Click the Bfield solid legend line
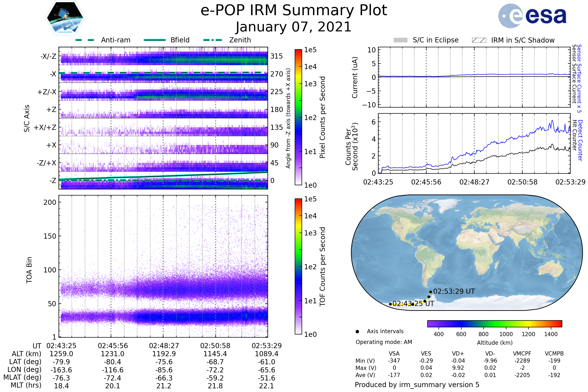Image resolution: width=588 pixels, height=392 pixels. pos(155,40)
